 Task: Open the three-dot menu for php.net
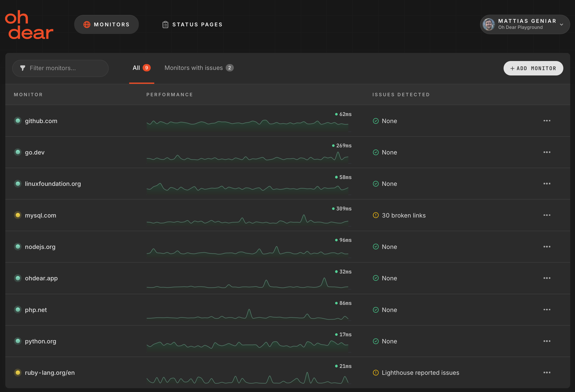coord(547,310)
